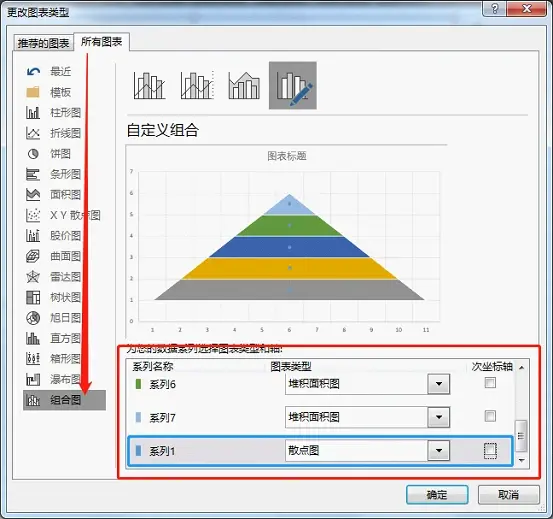Image resolution: width=553 pixels, height=519 pixels.
Task: Choose the Column chart (柱形图) icon
Action: (33, 113)
